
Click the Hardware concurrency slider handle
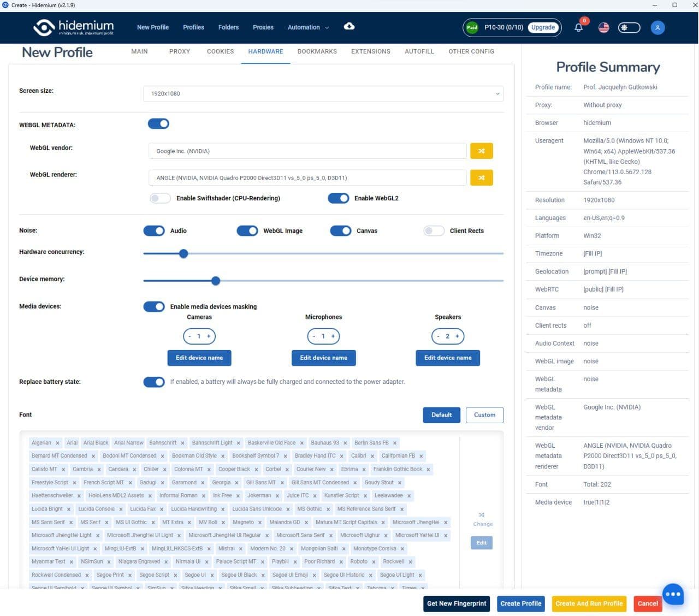coord(183,253)
